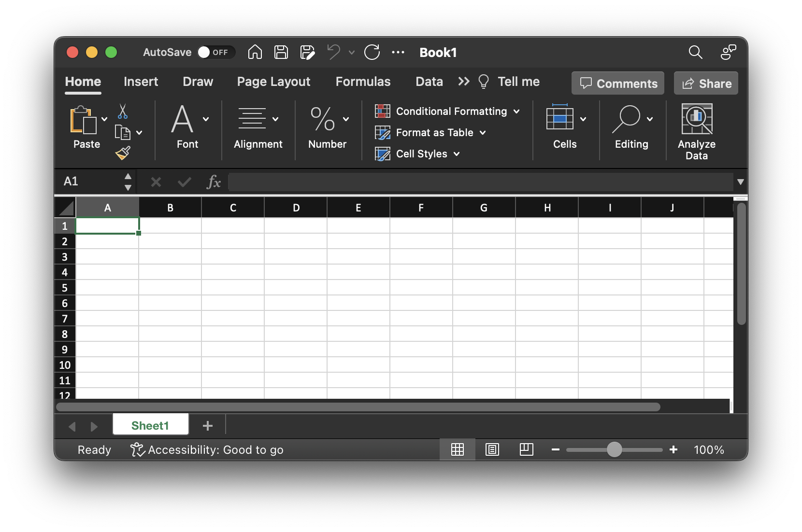Add a new sheet with the plus button
802x532 pixels.
pyautogui.click(x=208, y=425)
